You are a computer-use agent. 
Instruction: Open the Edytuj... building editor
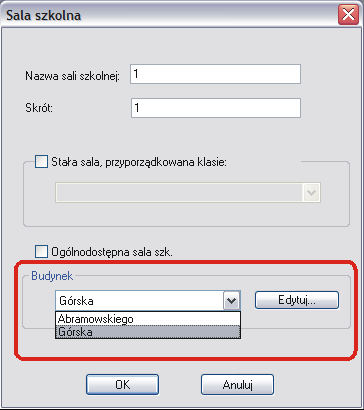pyautogui.click(x=297, y=300)
